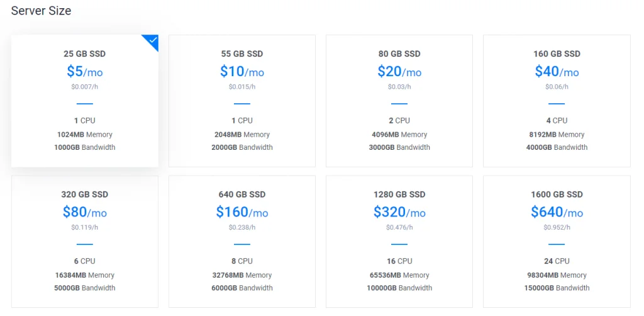Click the $0.007/h hourly rate
644x316 pixels.
point(85,87)
